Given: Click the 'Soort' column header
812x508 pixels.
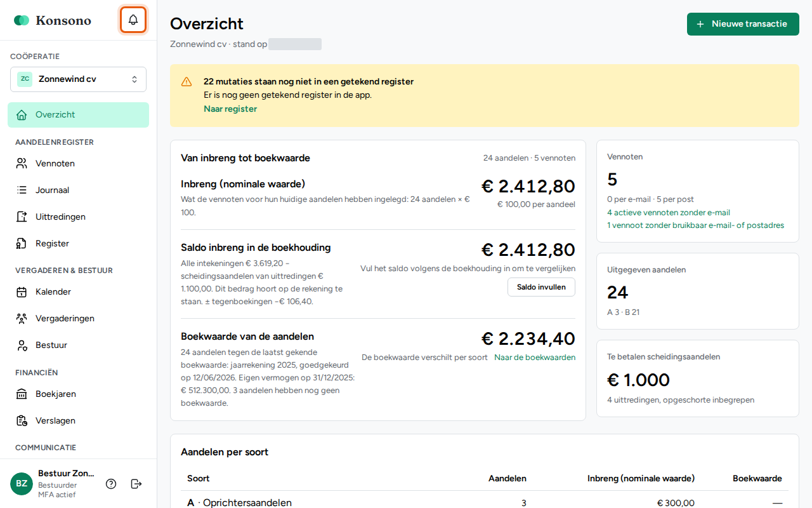Looking at the screenshot, I should pyautogui.click(x=199, y=478).
